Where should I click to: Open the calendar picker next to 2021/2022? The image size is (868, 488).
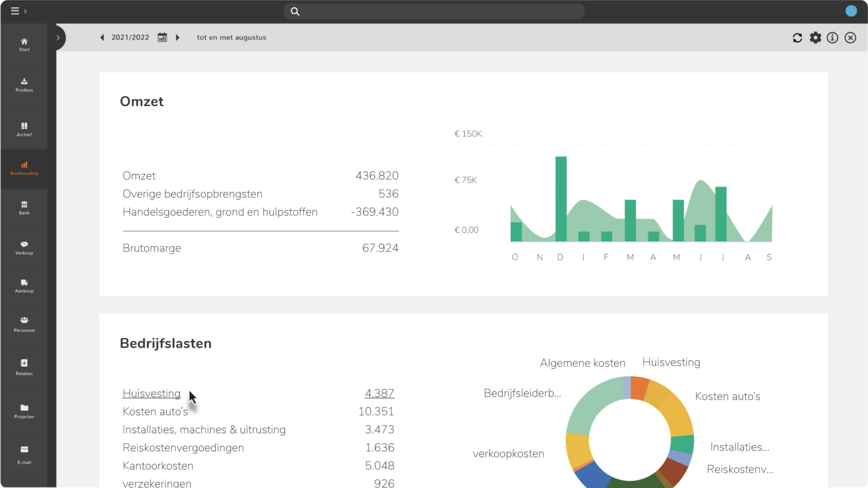(162, 37)
